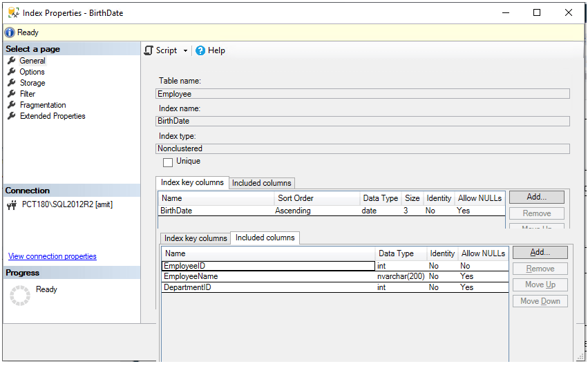Toggle the Unique checkbox
588x366 pixels.
pyautogui.click(x=168, y=162)
